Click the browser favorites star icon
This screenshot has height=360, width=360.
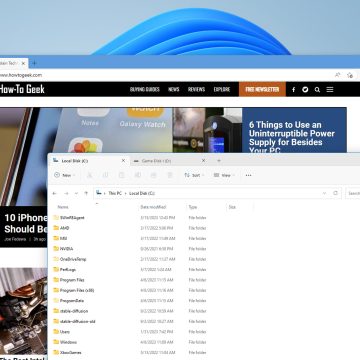click(349, 75)
